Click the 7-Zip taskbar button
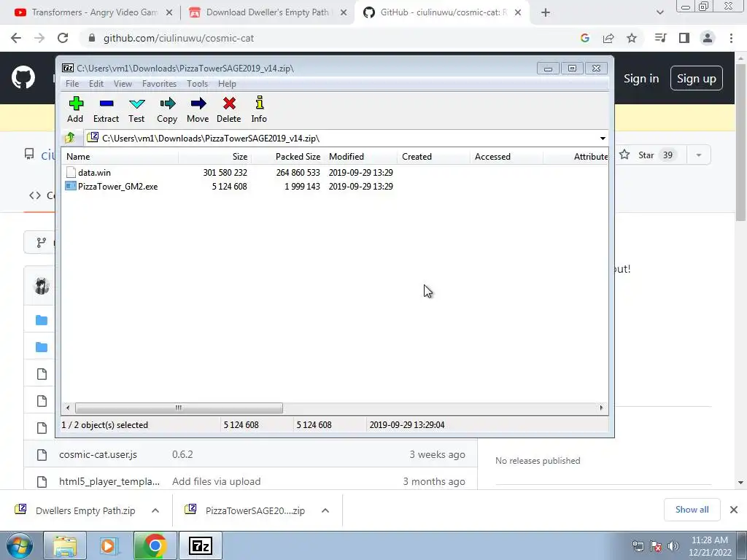Viewport: 747px width, 560px height. click(200, 545)
